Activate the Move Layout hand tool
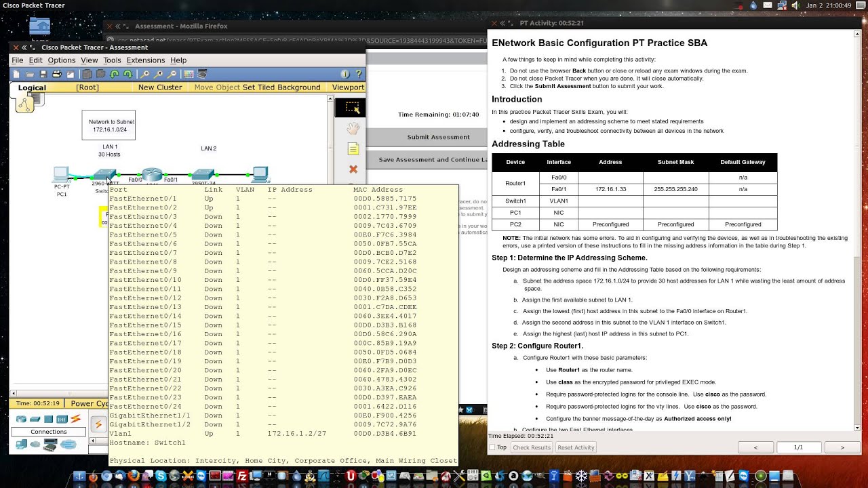This screenshot has height=488, width=868. 353,128
